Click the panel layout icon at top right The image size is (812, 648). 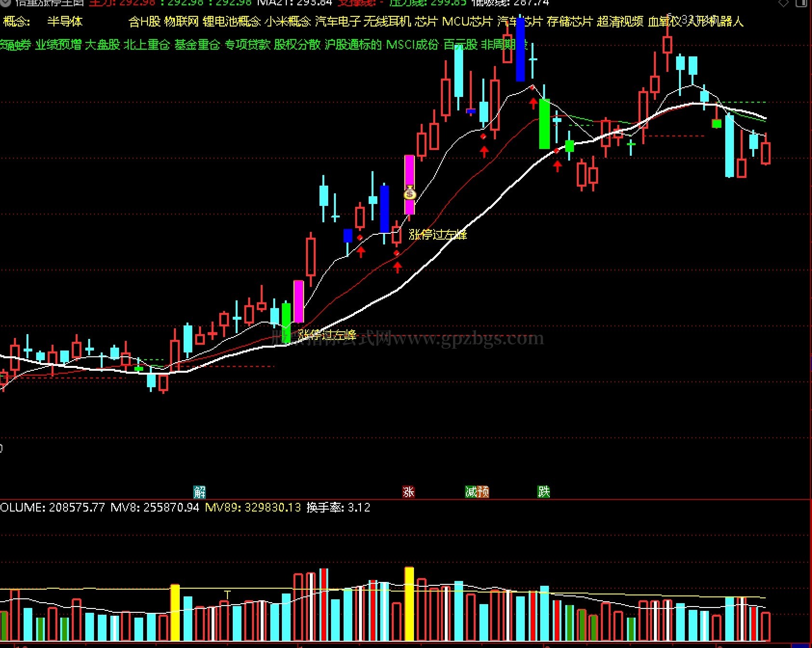pyautogui.click(x=801, y=3)
